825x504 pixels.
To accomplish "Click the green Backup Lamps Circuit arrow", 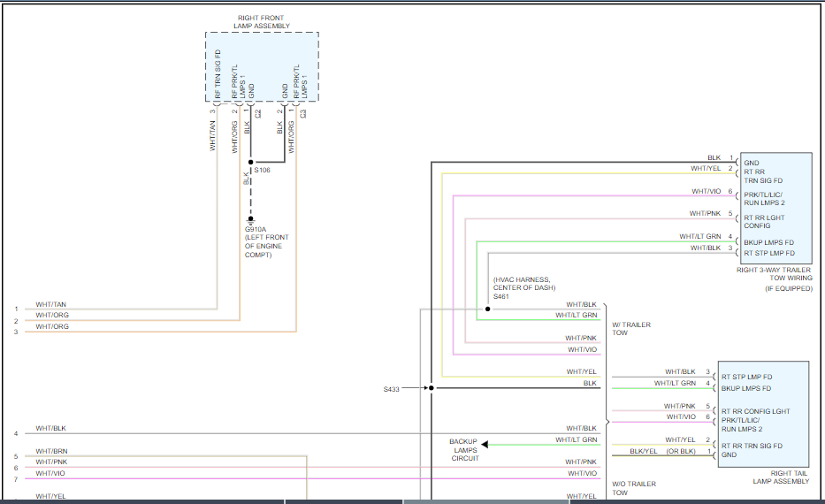I will click(x=486, y=445).
